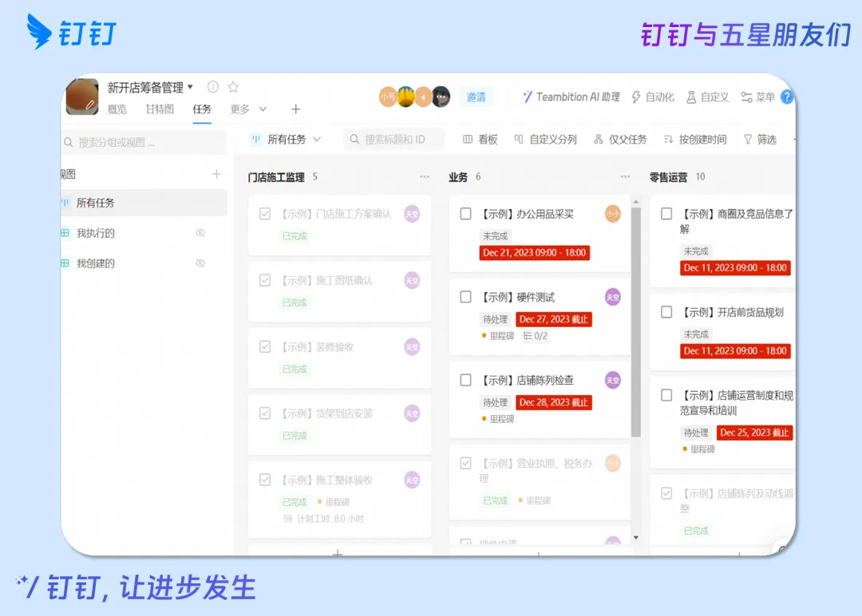Image resolution: width=862 pixels, height=616 pixels.
Task: Select 我创建的 view in sidebar
Action: pos(96,263)
